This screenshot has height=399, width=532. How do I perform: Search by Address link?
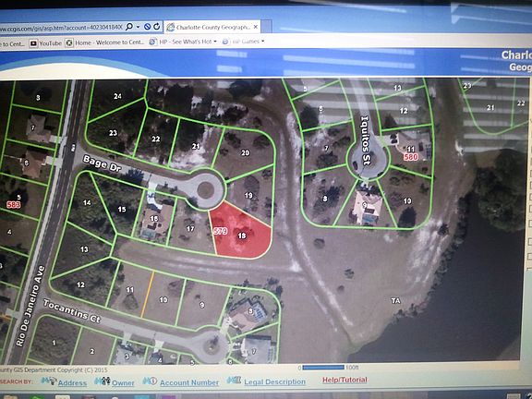pyautogui.click(x=72, y=382)
